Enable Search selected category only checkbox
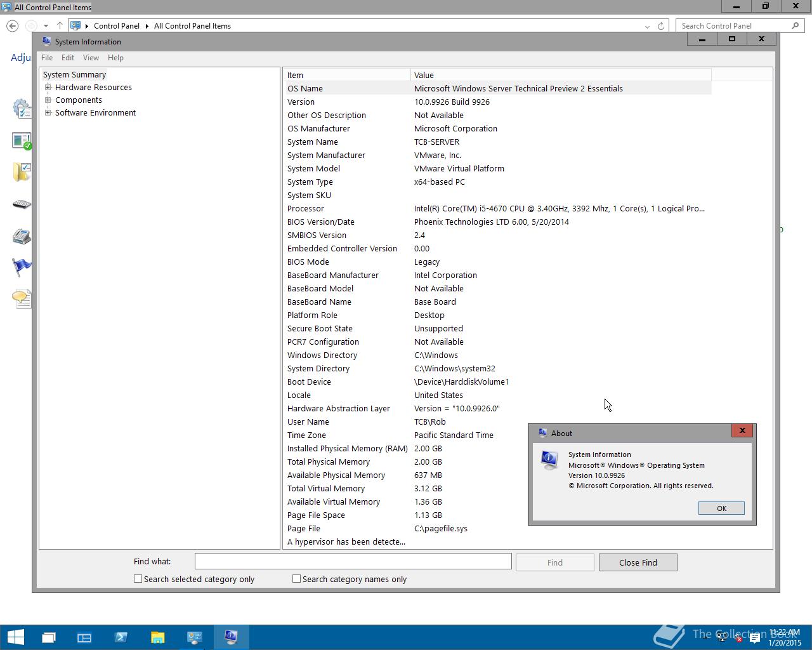This screenshot has height=650, width=812. point(138,579)
